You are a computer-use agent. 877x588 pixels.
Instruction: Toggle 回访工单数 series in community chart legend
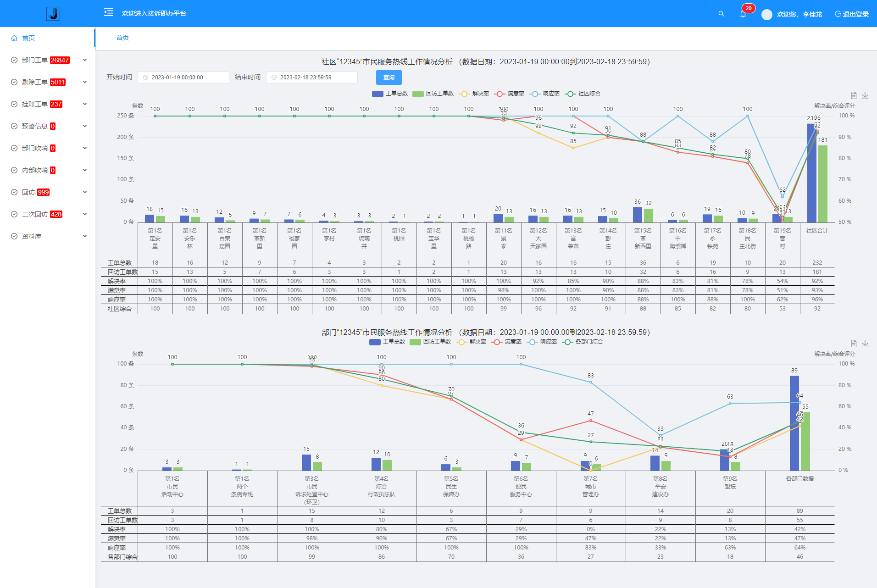[433, 94]
